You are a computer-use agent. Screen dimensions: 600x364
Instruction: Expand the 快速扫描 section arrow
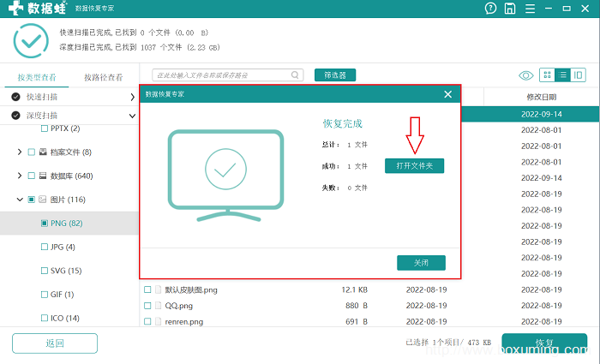[132, 97]
